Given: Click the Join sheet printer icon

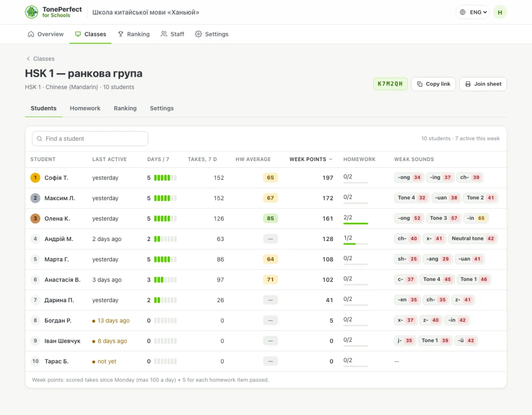Looking at the screenshot, I should click(468, 84).
